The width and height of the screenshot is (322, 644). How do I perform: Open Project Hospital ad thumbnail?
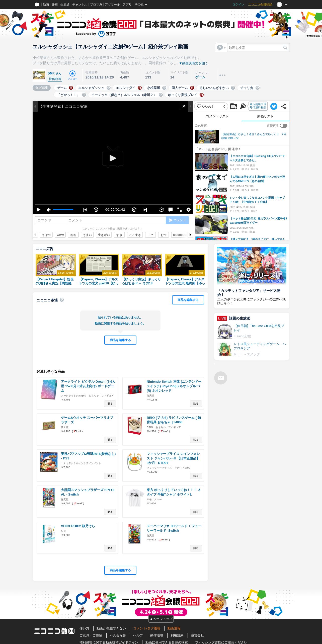pyautogui.click(x=56, y=265)
